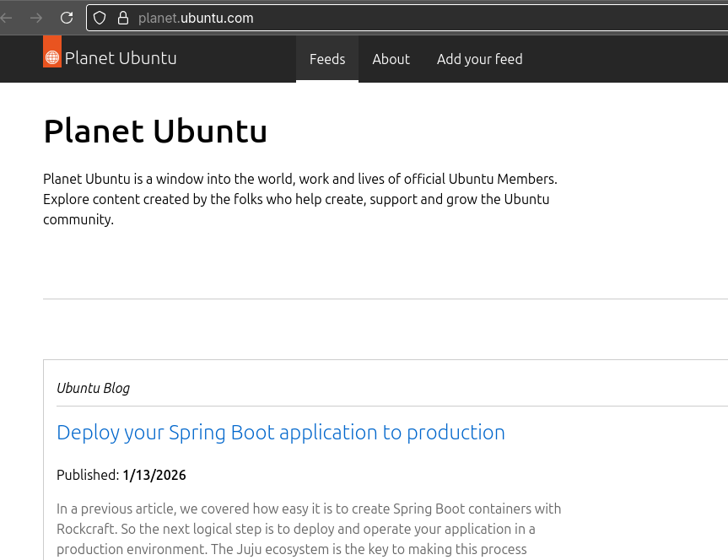
Task: Click the browser back arrow
Action: [7, 18]
